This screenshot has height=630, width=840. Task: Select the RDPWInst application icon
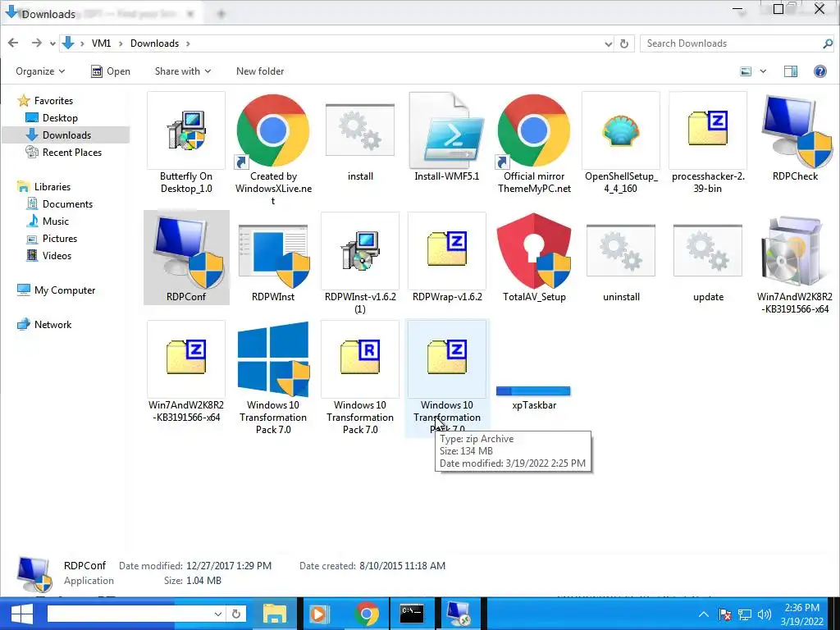click(x=273, y=256)
